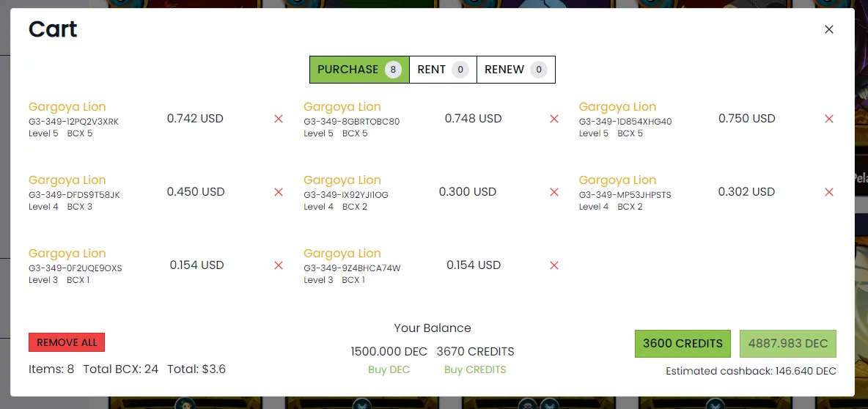Image resolution: width=868 pixels, height=409 pixels.
Task: Click the REMOVE ALL button
Action: click(x=67, y=342)
